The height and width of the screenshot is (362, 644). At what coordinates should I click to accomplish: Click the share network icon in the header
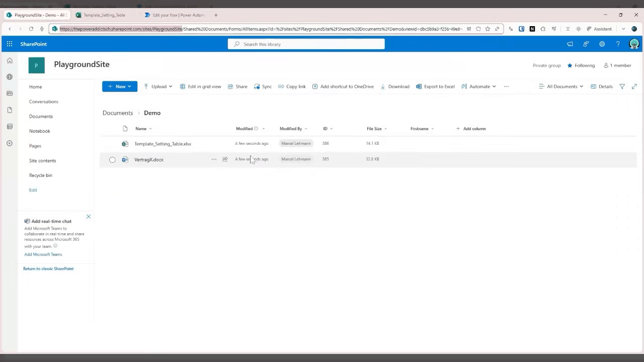tap(586, 44)
